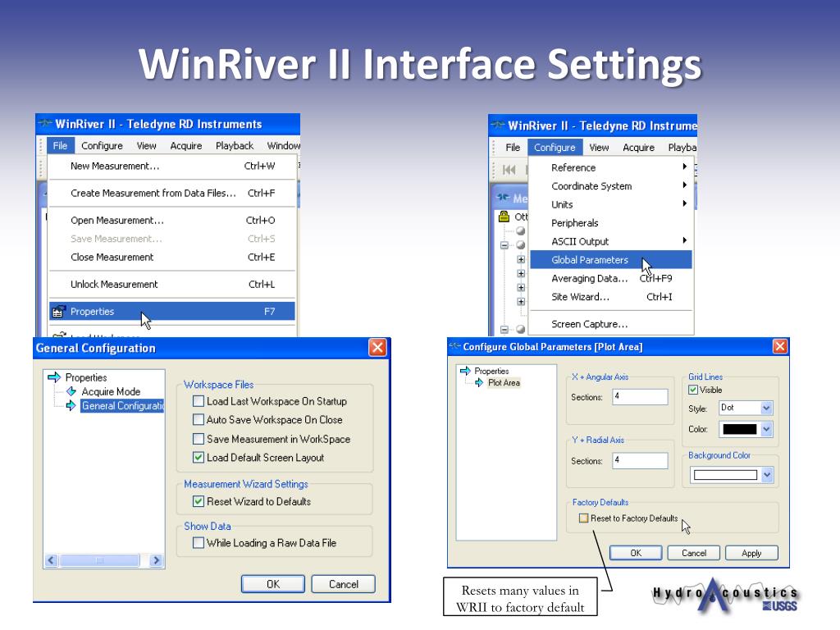The height and width of the screenshot is (630, 840).
Task: Open the Playback menu in the left window
Action: tap(235, 146)
